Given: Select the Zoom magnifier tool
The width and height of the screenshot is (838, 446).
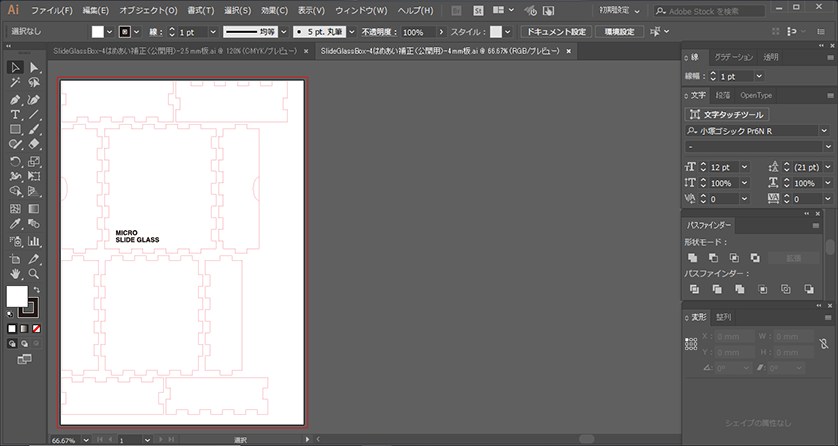Looking at the screenshot, I should 34,273.
